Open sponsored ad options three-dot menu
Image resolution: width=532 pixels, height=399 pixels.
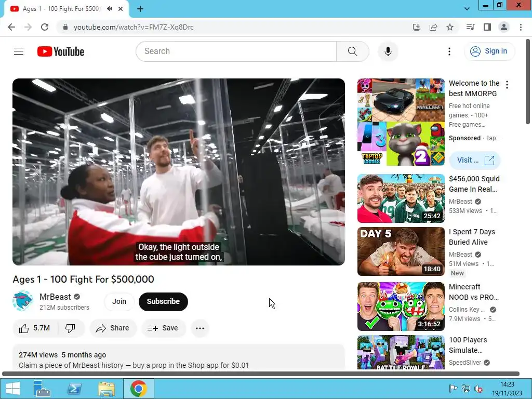tap(507, 85)
